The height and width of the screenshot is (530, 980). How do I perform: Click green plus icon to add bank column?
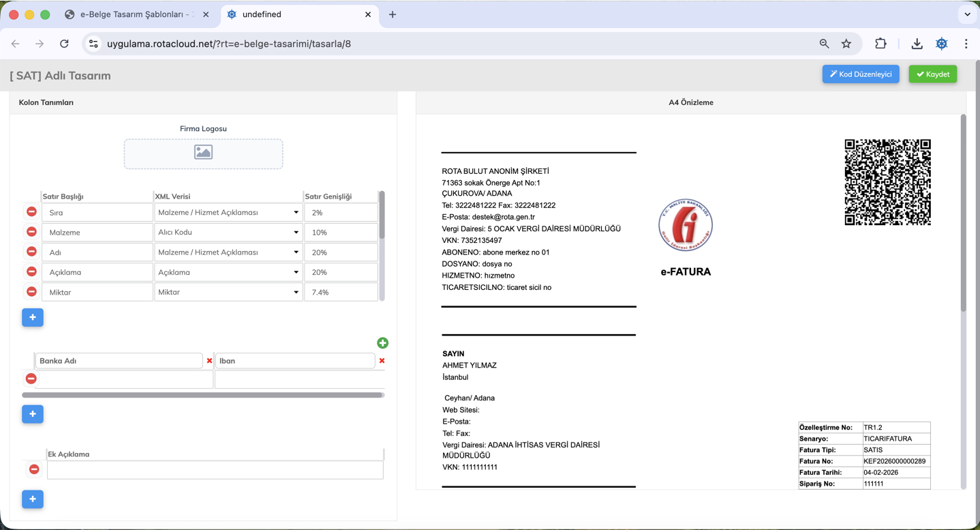tap(382, 343)
